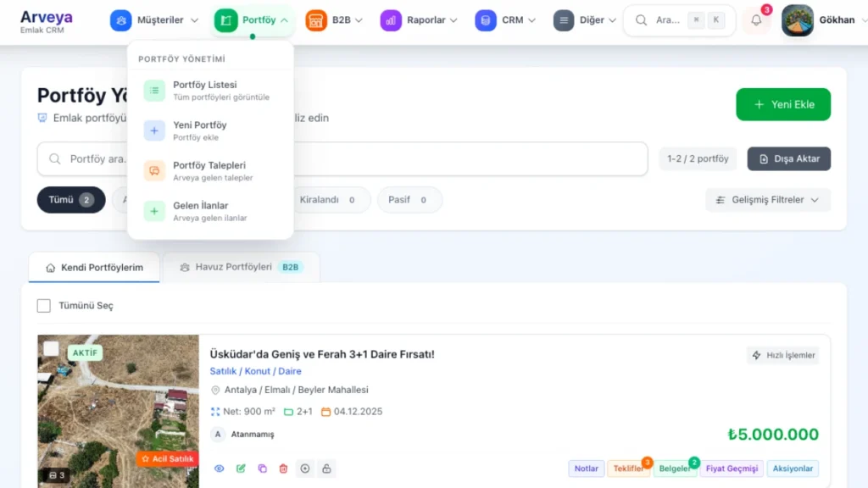Click the notification bell icon
The height and width of the screenshot is (488, 868).
[x=756, y=20]
